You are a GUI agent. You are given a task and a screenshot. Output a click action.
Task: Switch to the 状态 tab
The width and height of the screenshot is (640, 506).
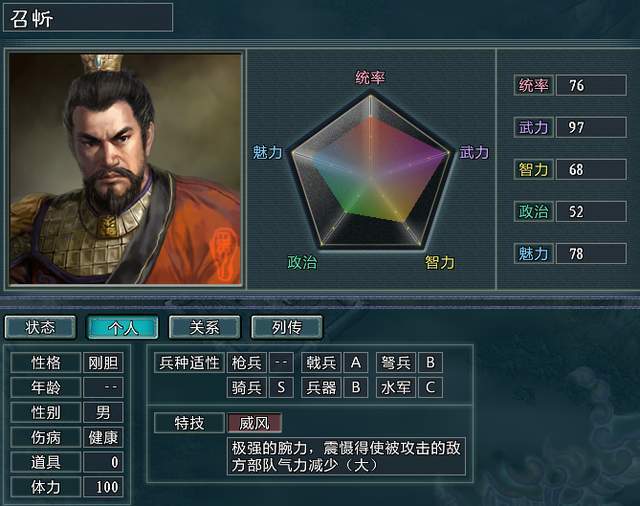(40, 327)
